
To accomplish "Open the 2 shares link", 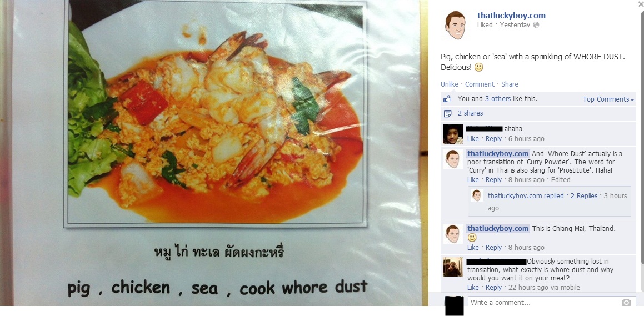I will [x=470, y=113].
